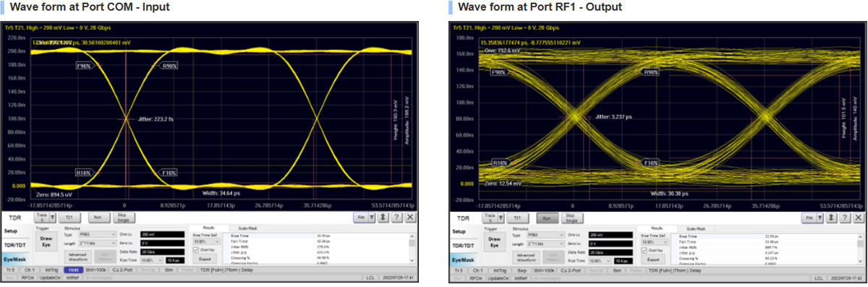Open the File menu dropdown in COM input window
This screenshot has width=868, height=287.
[x=365, y=217]
